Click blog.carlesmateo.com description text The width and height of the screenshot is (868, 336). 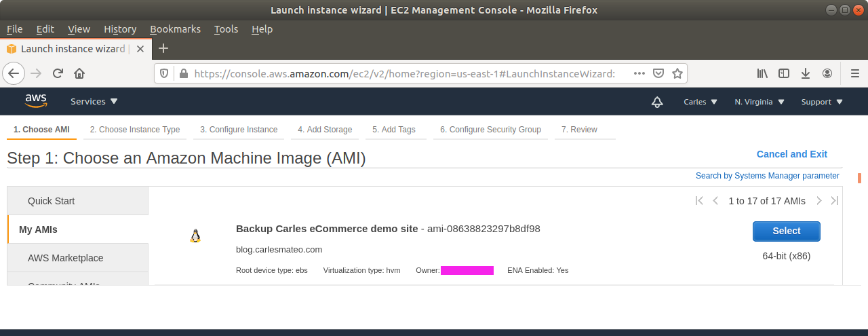tap(279, 250)
